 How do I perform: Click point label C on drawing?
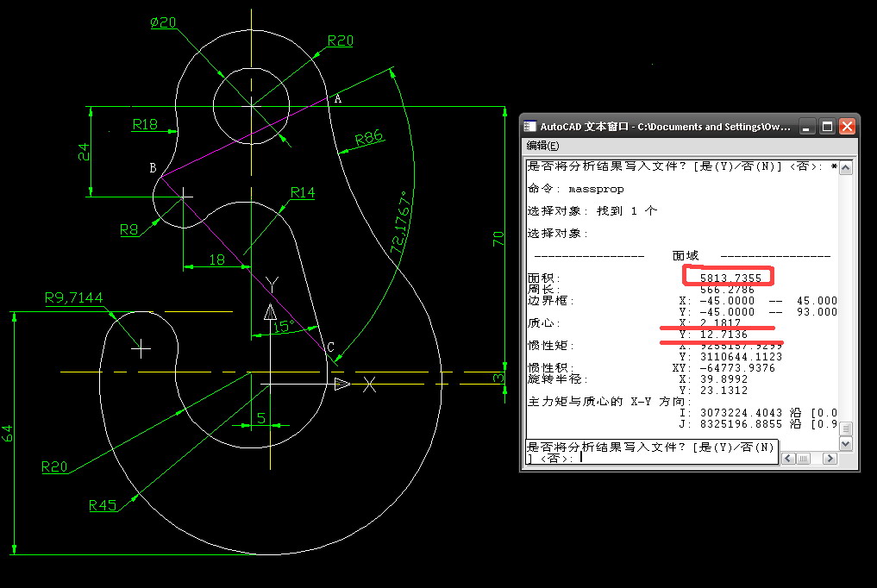tap(330, 347)
